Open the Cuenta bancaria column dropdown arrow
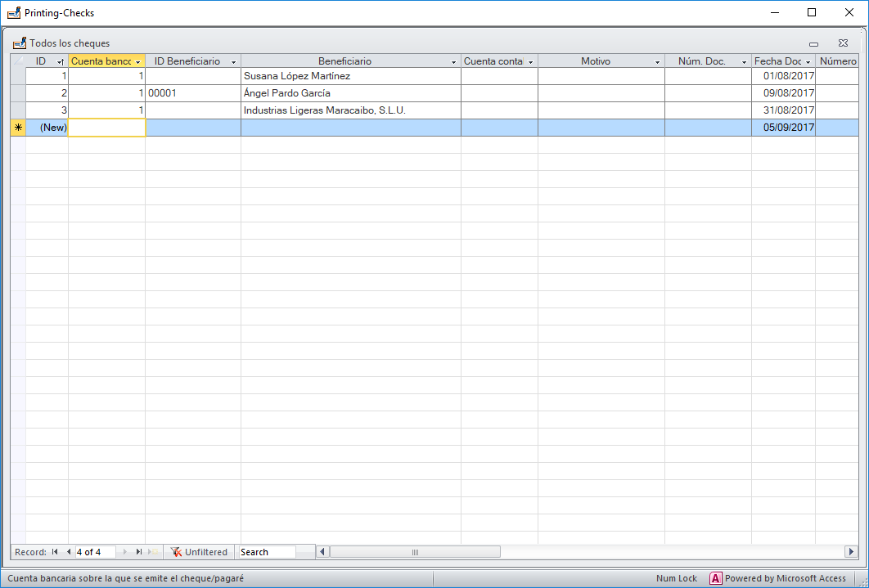869x588 pixels. click(138, 62)
